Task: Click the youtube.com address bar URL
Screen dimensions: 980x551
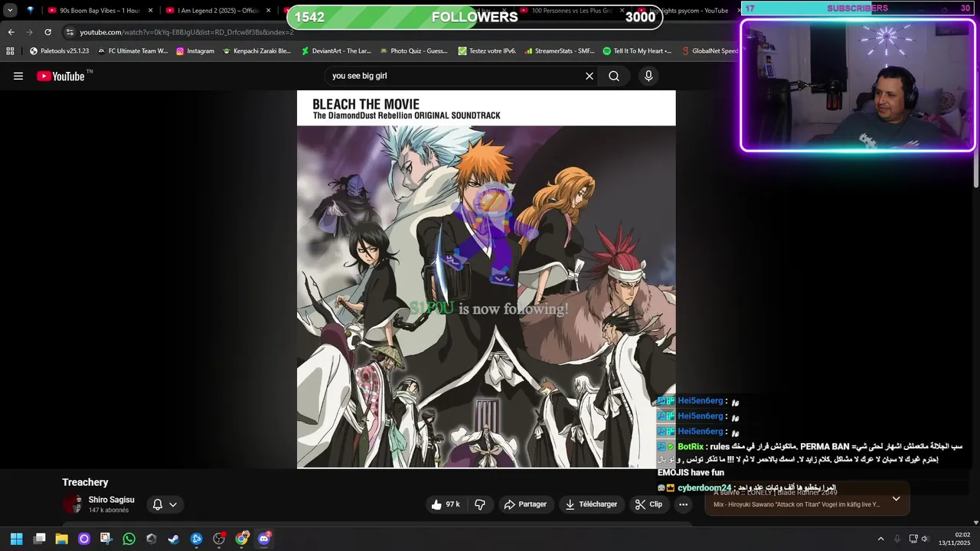Action: point(186,32)
